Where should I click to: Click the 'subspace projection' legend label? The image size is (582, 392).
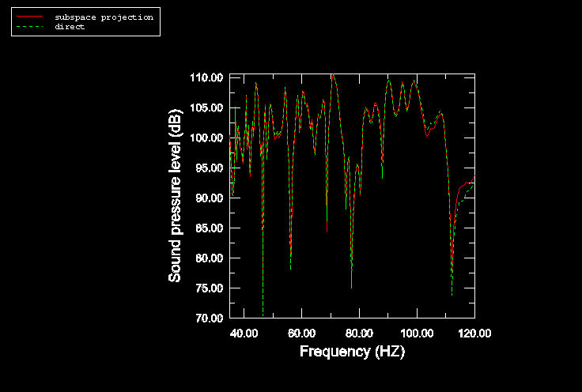(104, 17)
